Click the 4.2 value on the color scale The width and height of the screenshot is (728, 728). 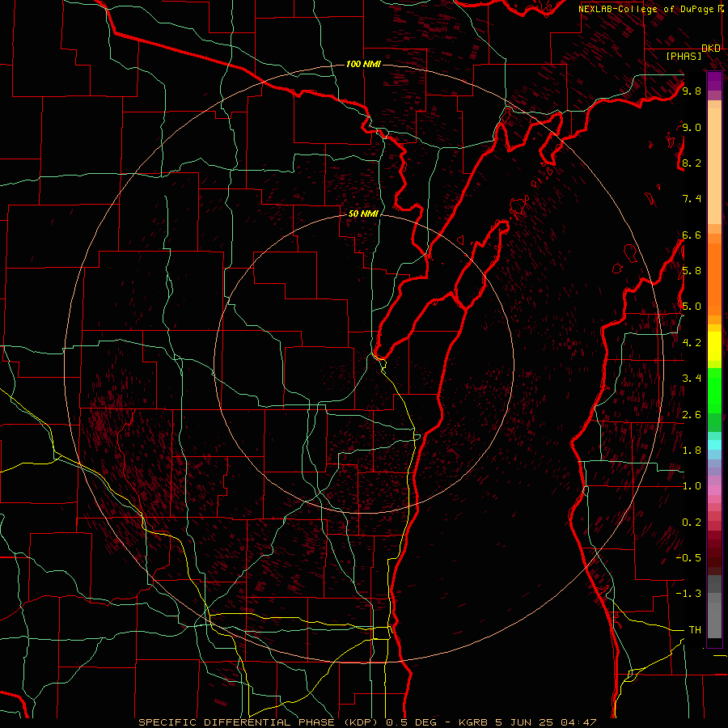point(692,343)
